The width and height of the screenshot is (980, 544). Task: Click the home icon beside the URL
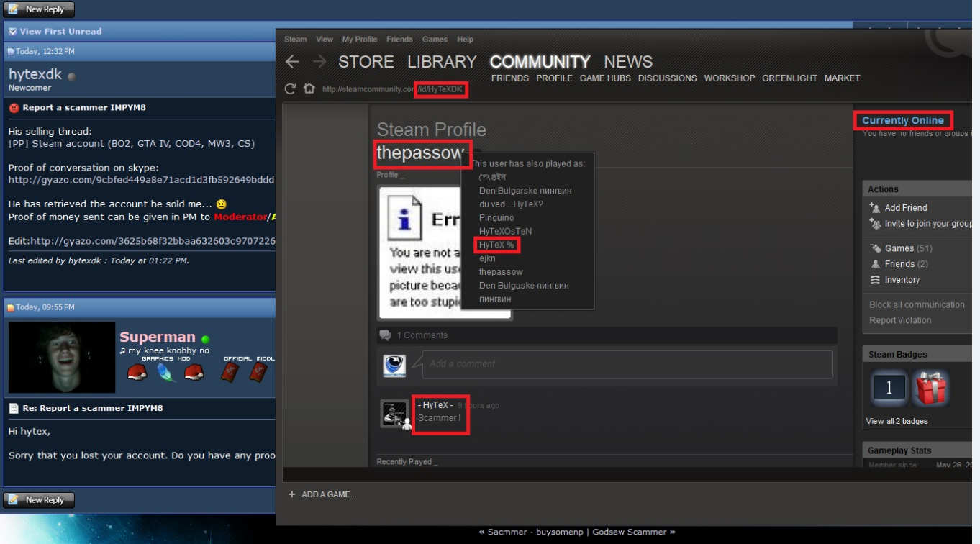point(309,89)
